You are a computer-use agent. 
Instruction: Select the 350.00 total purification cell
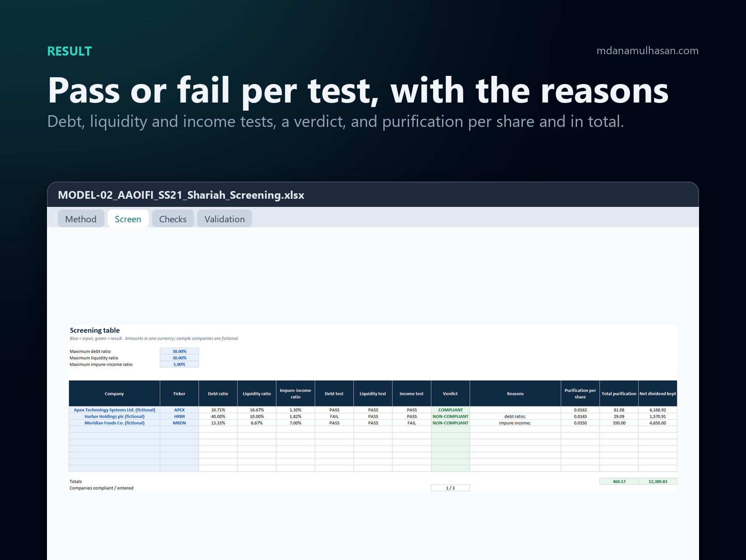[x=619, y=423]
